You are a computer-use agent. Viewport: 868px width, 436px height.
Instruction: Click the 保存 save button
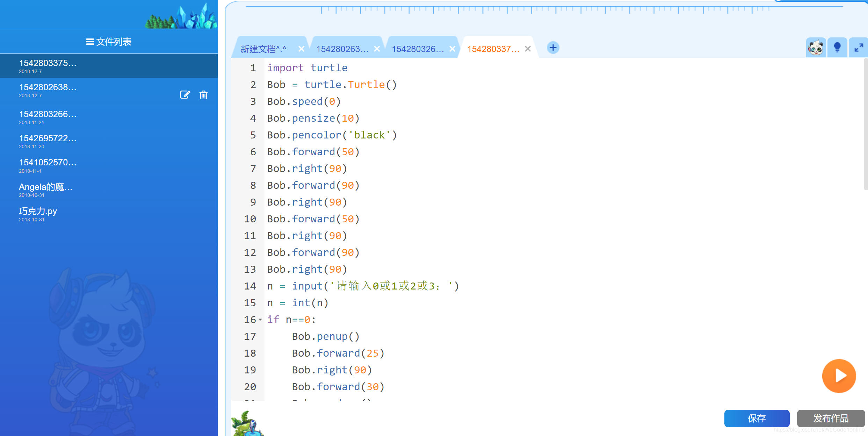[x=757, y=418]
